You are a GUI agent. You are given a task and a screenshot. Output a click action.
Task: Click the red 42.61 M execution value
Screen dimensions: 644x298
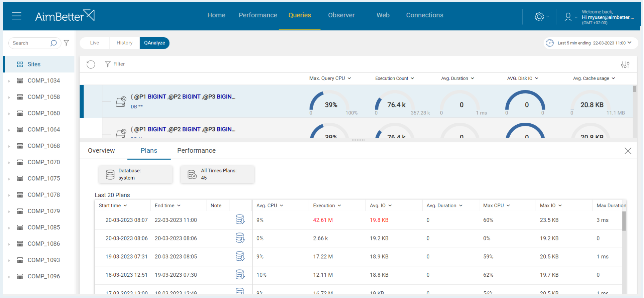323,220
